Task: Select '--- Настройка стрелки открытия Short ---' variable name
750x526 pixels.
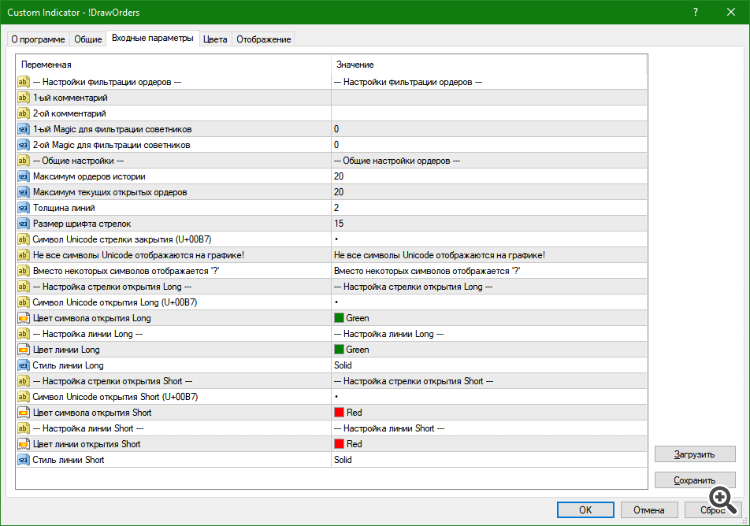Action: [x=112, y=381]
